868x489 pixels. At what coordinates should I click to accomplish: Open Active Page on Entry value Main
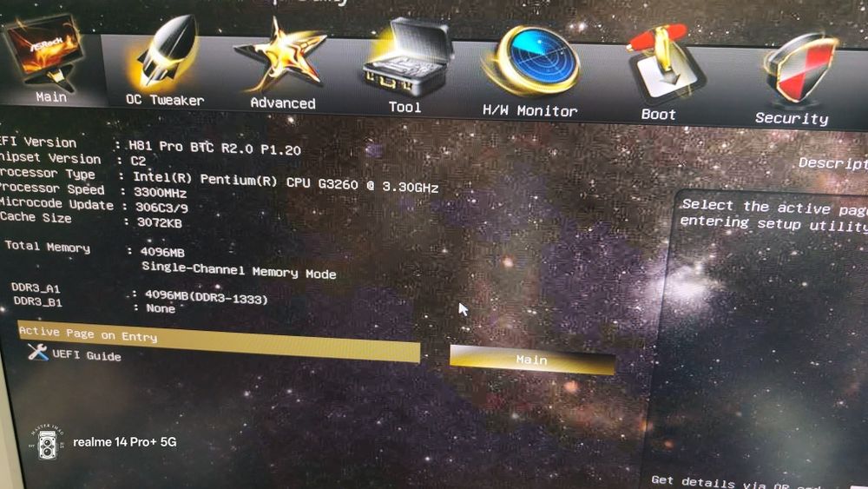click(532, 360)
